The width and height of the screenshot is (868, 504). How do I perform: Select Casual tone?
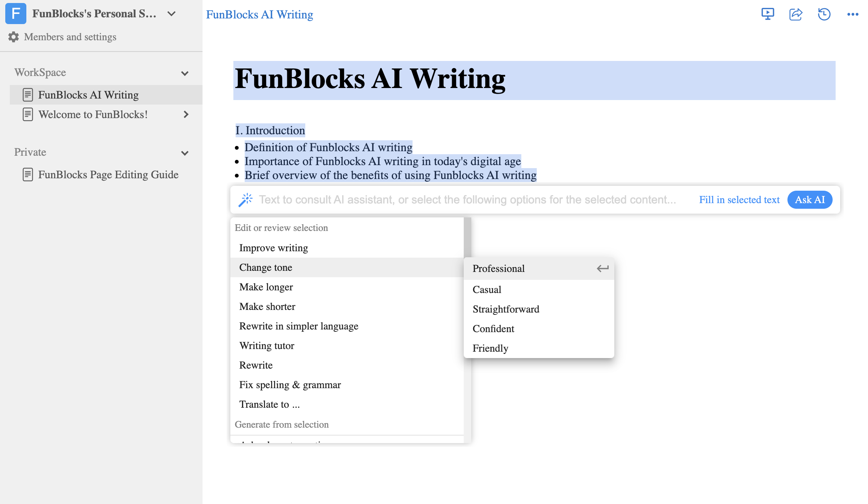(539, 290)
